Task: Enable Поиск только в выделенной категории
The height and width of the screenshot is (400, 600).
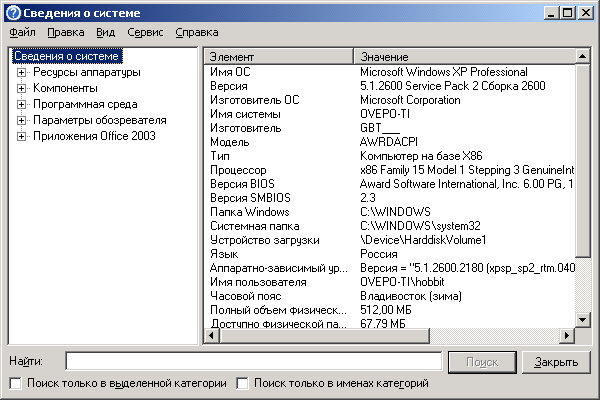Action: [16, 383]
